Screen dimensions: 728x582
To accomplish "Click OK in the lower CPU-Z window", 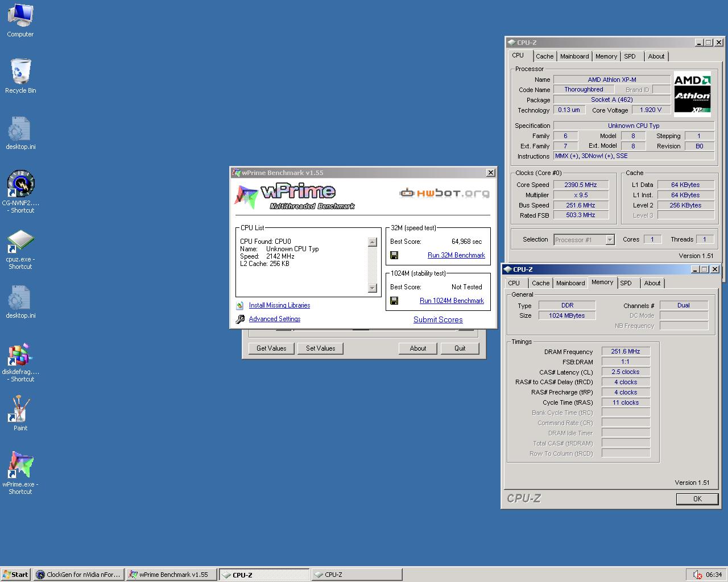I will pyautogui.click(x=697, y=498).
